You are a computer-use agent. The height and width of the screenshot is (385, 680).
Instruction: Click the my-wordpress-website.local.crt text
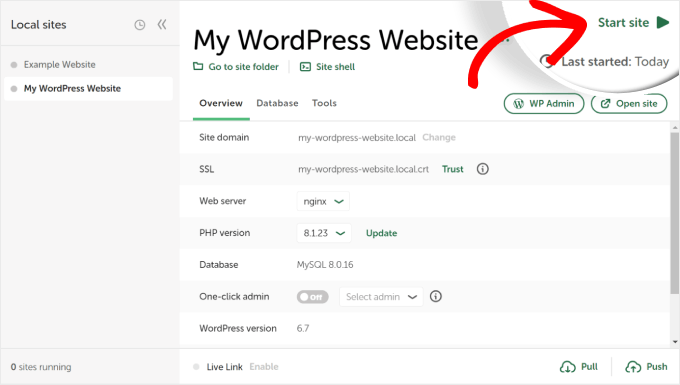point(363,170)
